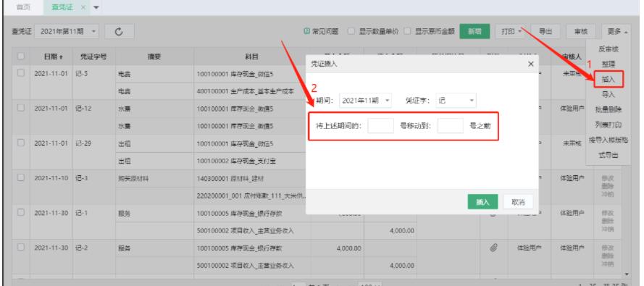Click subject cell 400100001 生产成本_基本生产成本
The image size is (644, 286).
click(x=246, y=91)
